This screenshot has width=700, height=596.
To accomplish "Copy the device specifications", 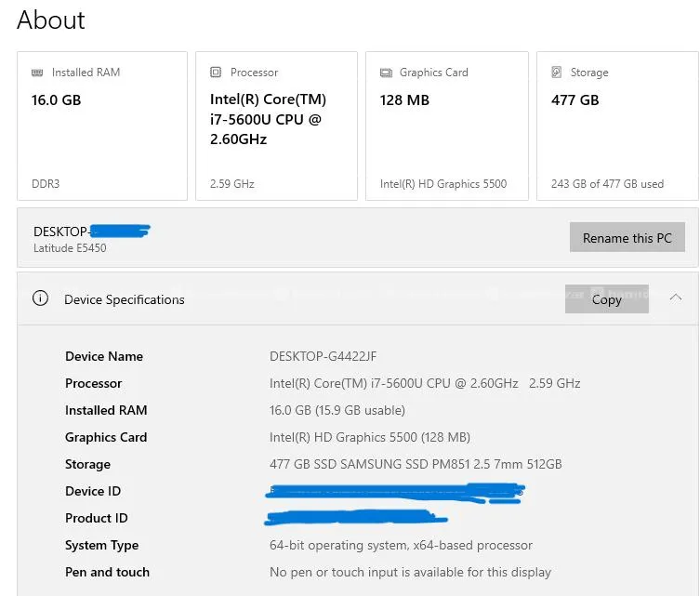I will (x=607, y=299).
